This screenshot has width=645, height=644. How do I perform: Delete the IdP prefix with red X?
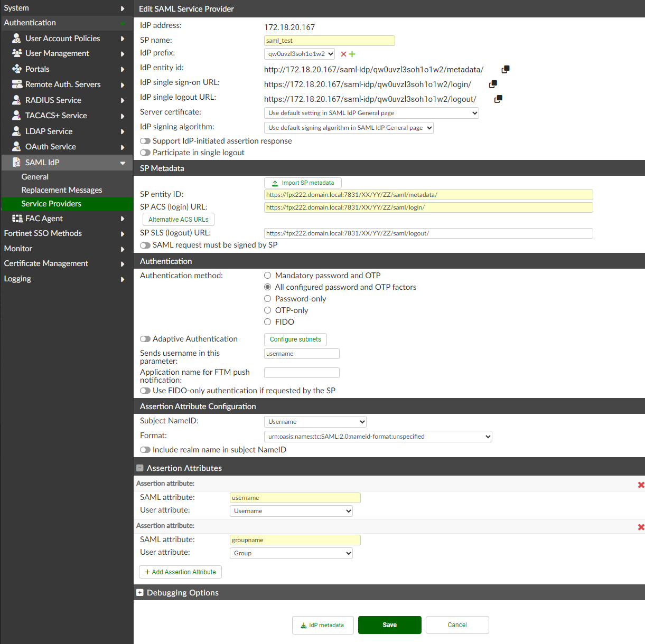pos(343,54)
